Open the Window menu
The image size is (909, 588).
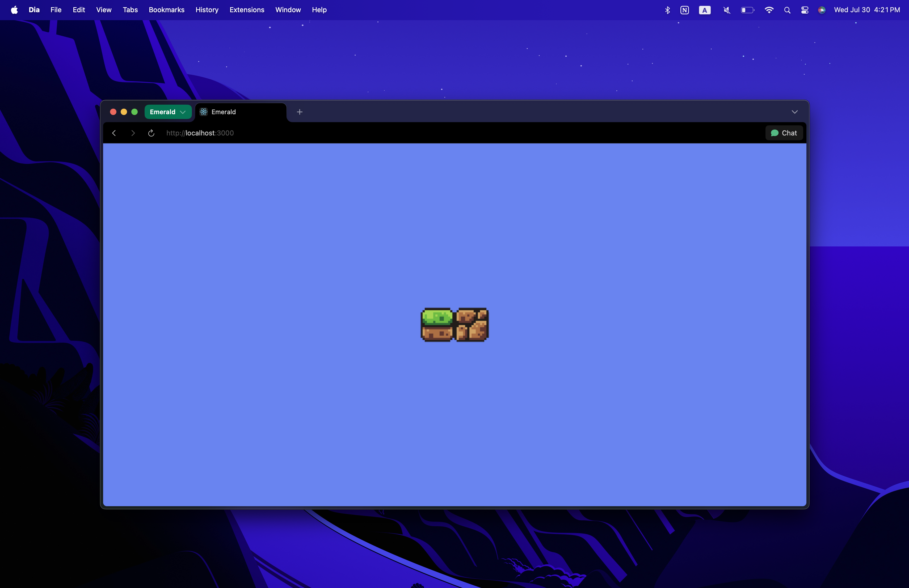(x=288, y=10)
